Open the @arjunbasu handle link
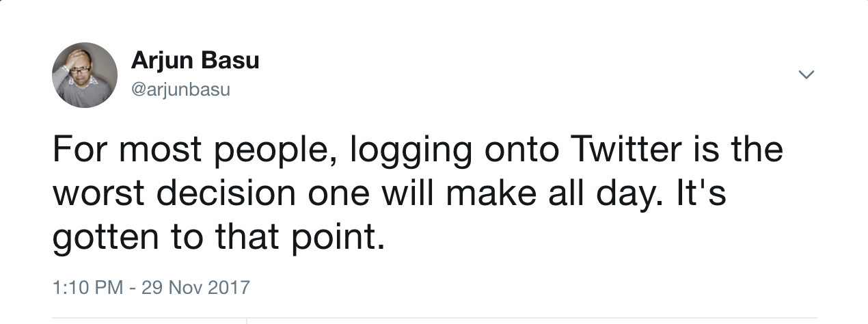The height and width of the screenshot is (324, 868). (x=180, y=89)
